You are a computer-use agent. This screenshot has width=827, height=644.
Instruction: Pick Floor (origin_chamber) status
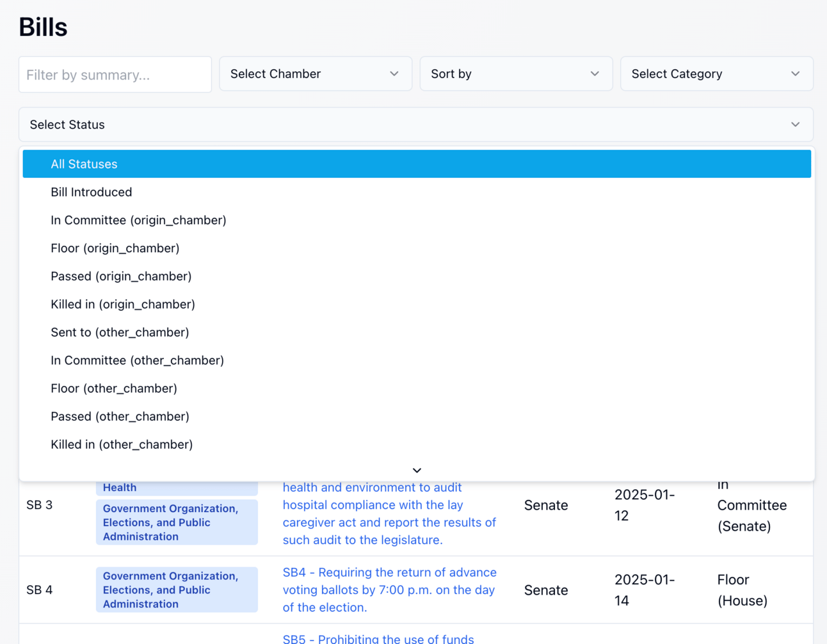(417, 248)
